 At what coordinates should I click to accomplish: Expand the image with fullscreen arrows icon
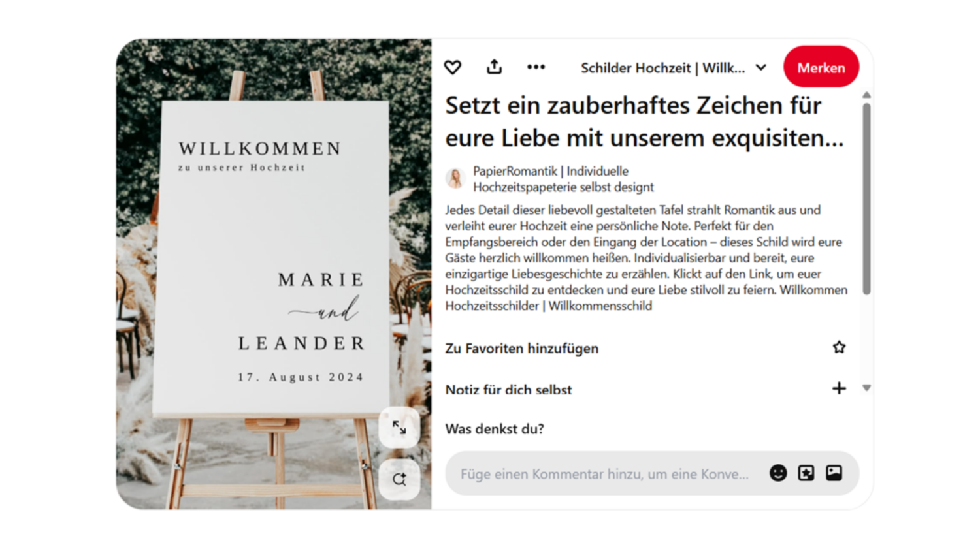(x=399, y=428)
